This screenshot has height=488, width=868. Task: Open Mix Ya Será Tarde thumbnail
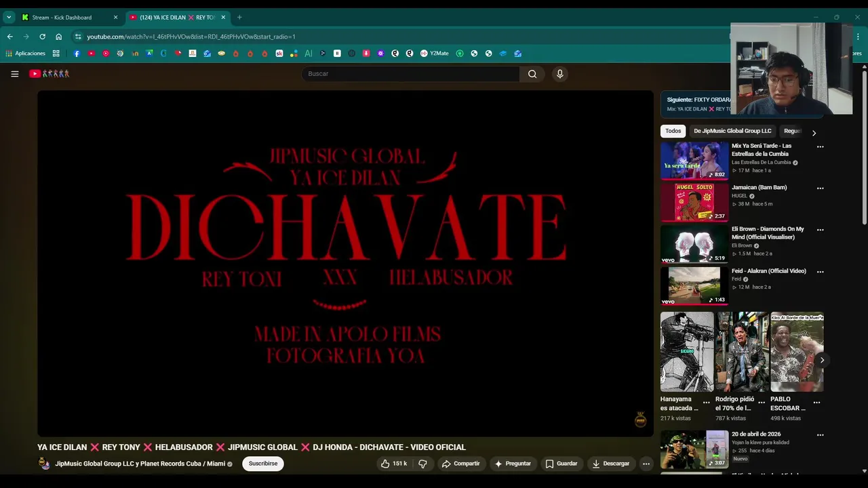point(694,161)
